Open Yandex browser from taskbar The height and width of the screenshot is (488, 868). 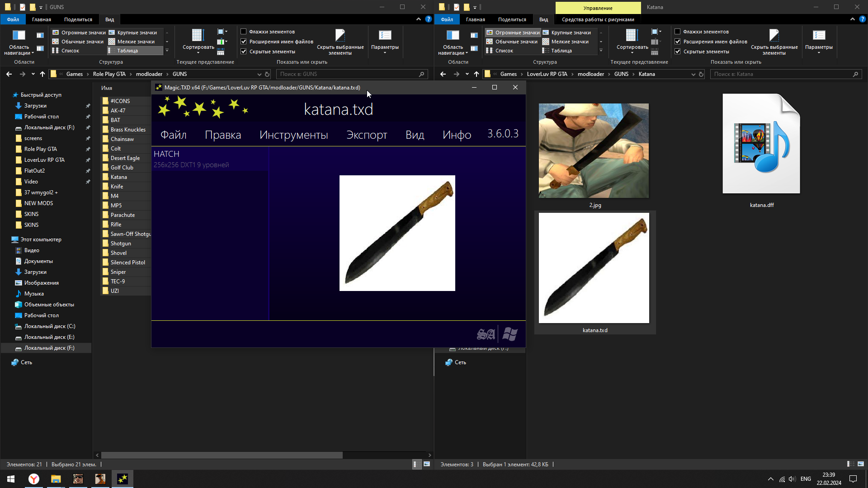pos(34,479)
